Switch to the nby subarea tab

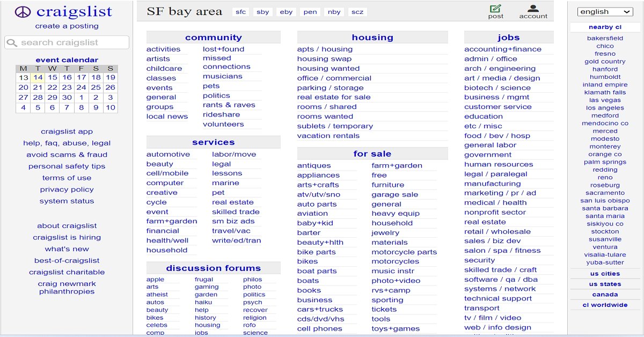tap(334, 12)
